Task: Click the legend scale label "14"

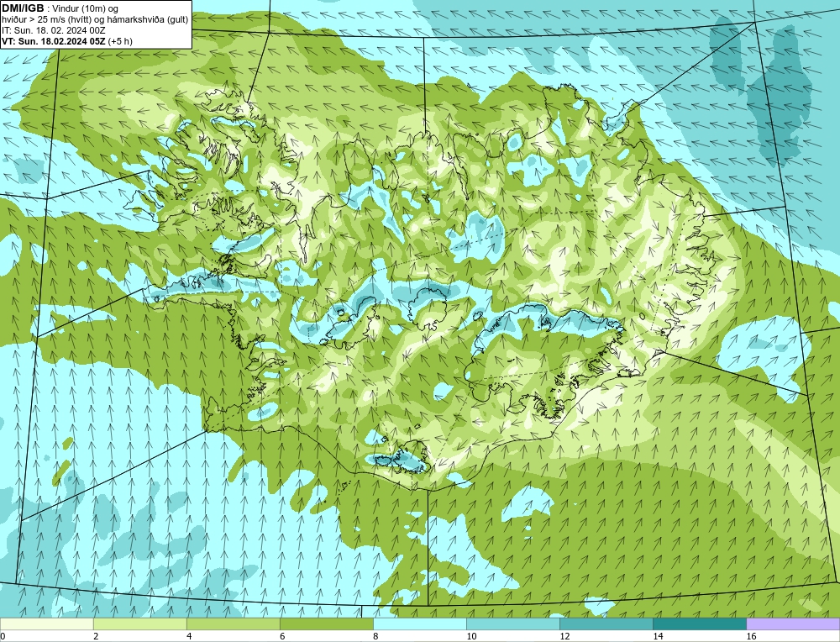Action: click(x=658, y=636)
